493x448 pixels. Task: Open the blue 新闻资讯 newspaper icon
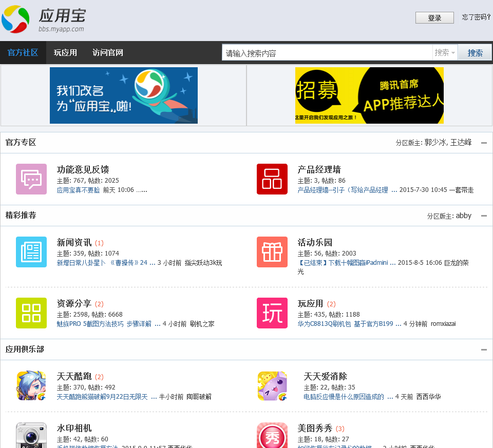[x=31, y=252]
